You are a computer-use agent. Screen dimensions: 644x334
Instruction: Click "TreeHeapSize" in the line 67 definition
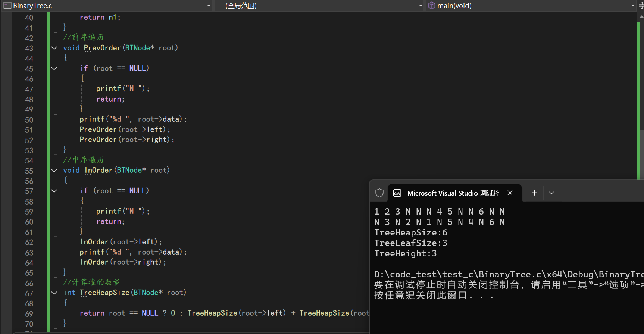(x=104, y=293)
